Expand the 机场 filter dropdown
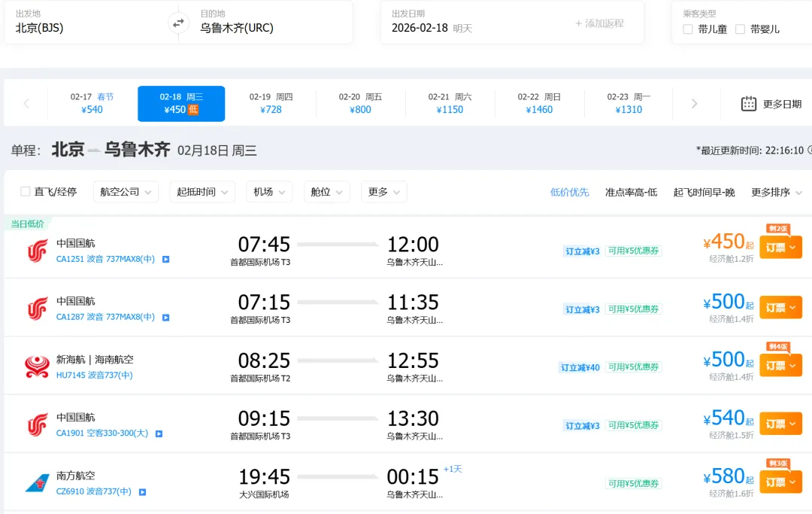 click(x=269, y=192)
